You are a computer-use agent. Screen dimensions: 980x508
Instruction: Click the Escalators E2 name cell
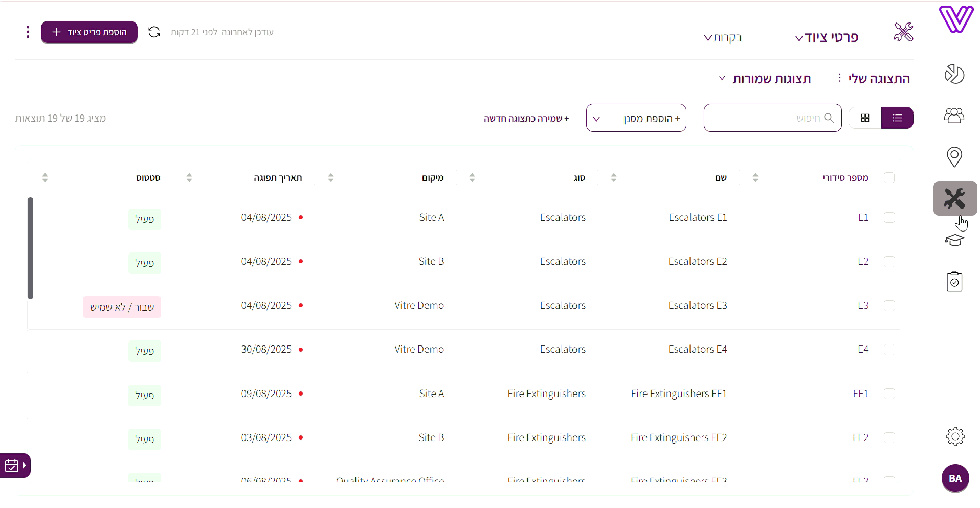(x=698, y=261)
